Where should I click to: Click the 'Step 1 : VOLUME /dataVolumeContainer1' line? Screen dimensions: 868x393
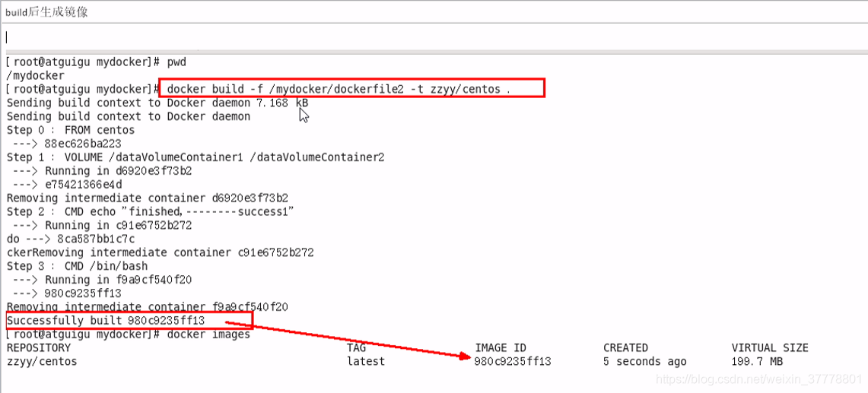pos(196,157)
